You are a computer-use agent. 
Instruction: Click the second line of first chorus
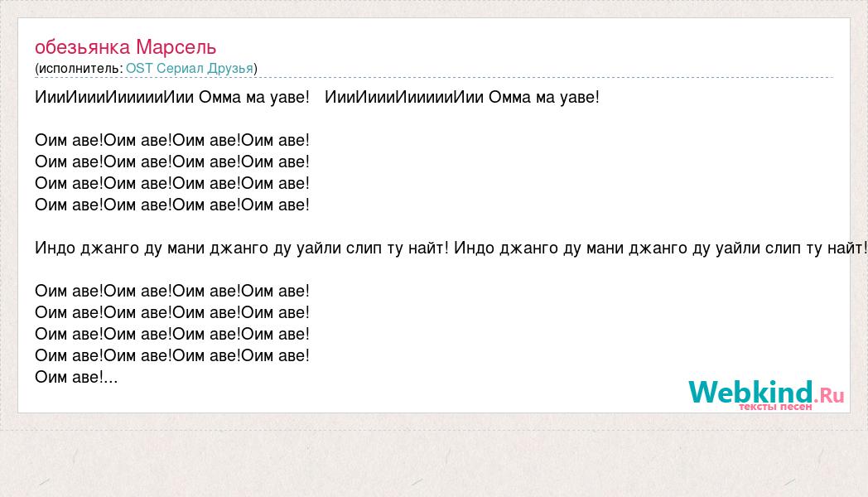[x=172, y=162]
